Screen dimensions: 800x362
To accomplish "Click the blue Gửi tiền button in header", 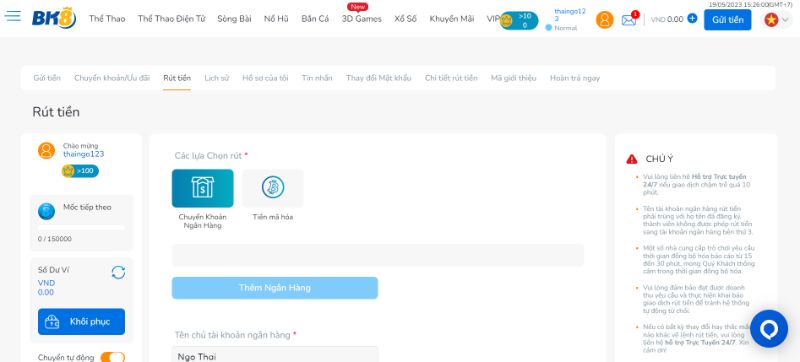I will tap(728, 20).
